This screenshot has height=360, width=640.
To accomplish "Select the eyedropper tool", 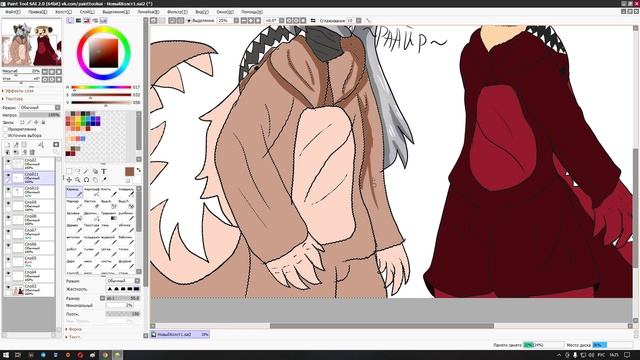I will point(104,180).
